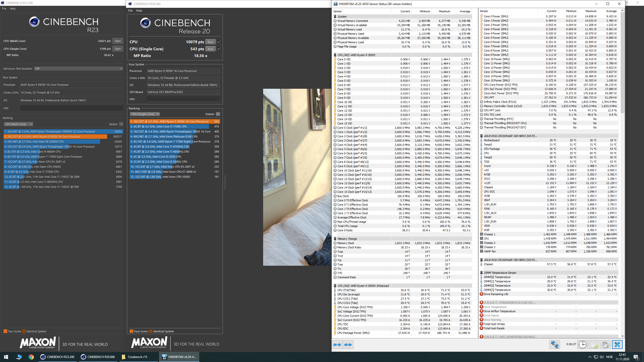
Task: Click the HWiNFO vertical scrollbar thumb
Action: pos(622,63)
